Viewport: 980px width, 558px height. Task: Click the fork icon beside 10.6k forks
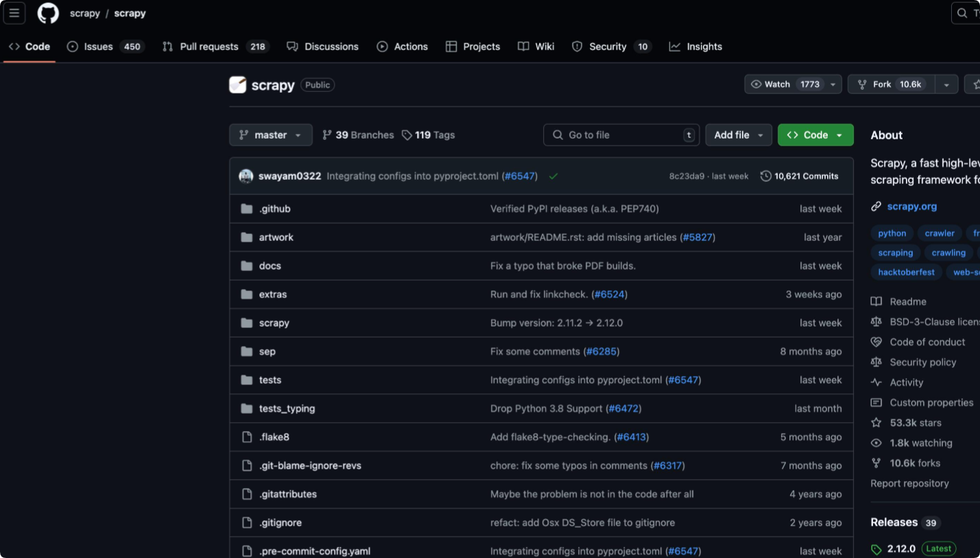(x=876, y=463)
